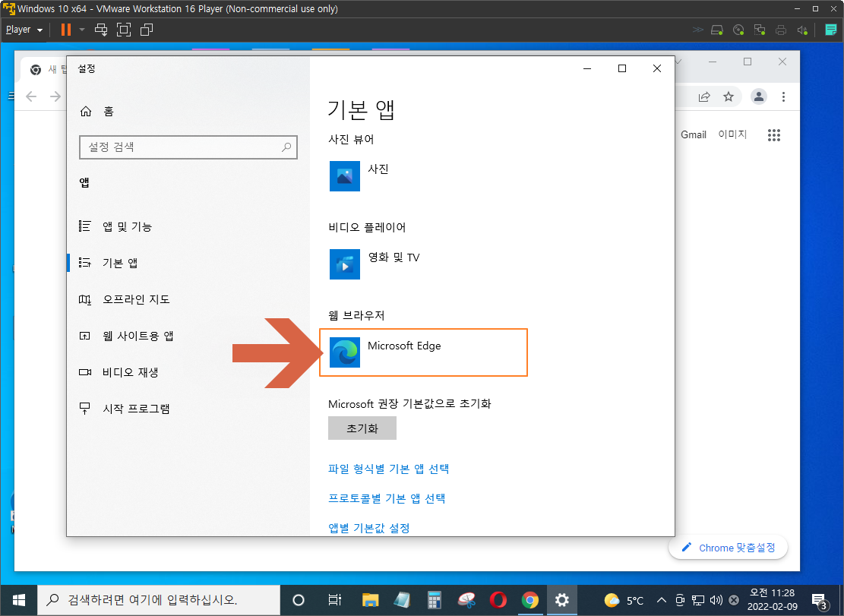Click the 초기화 reset button
Viewport: 844px width, 616px height.
362,428
